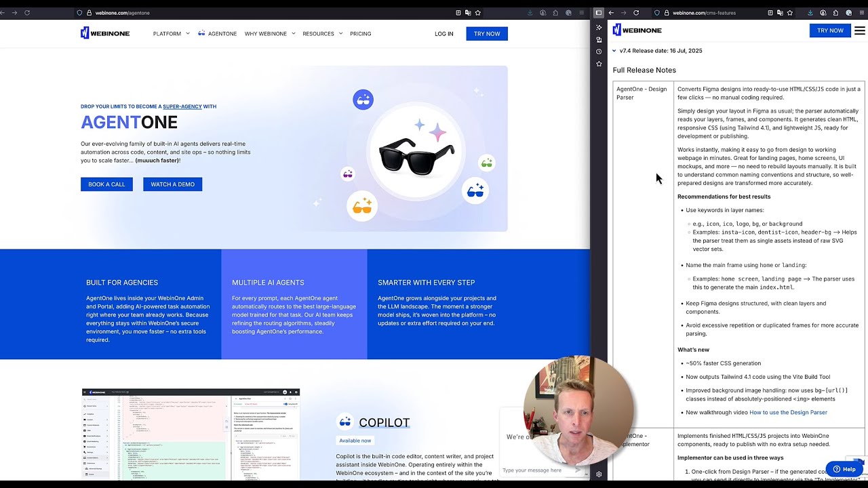
Task: Open the translate icon in left window's address bar
Action: [468, 13]
